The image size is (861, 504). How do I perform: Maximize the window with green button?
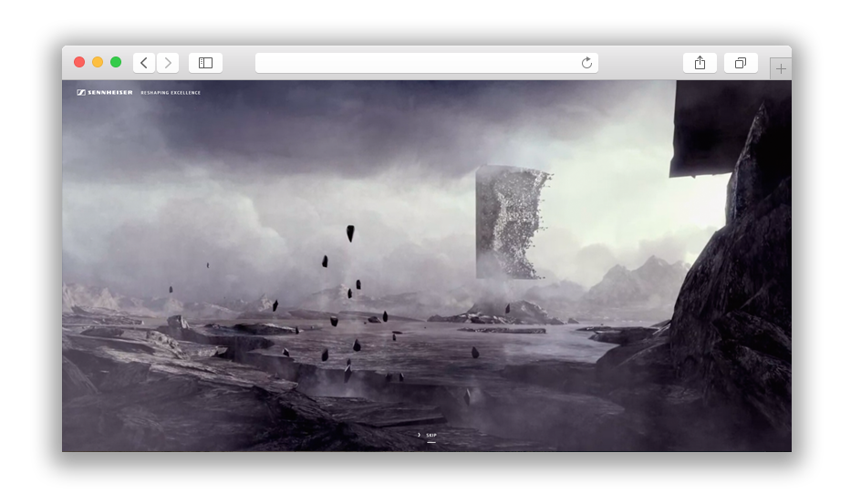pyautogui.click(x=116, y=62)
